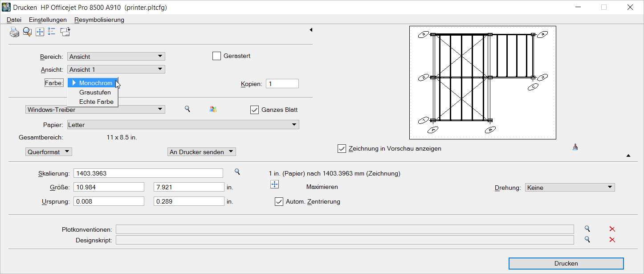
Task: Click the app icon in the title bar
Action: pyautogui.click(x=7, y=7)
